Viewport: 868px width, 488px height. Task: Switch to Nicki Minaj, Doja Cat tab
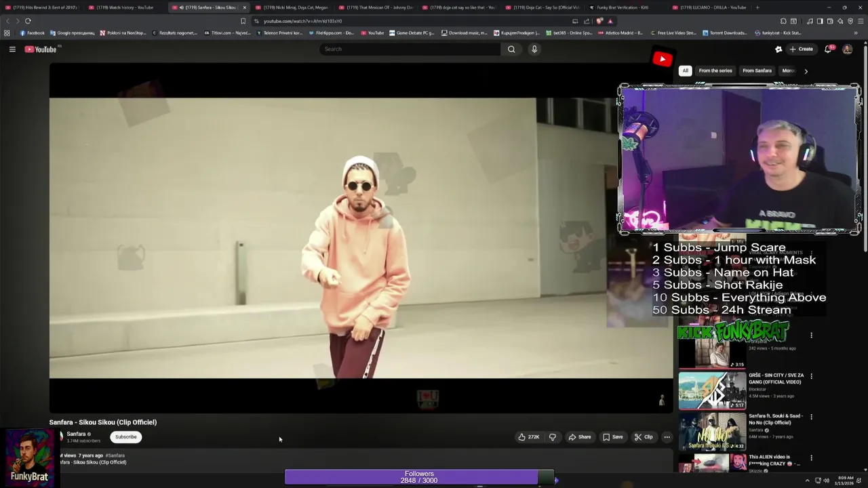click(x=292, y=7)
